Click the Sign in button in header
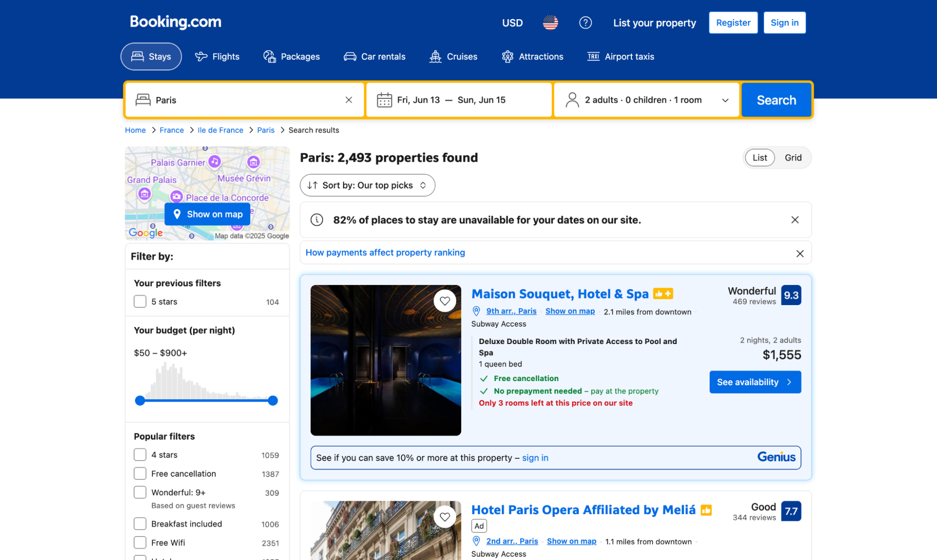The image size is (937, 560). pos(784,22)
